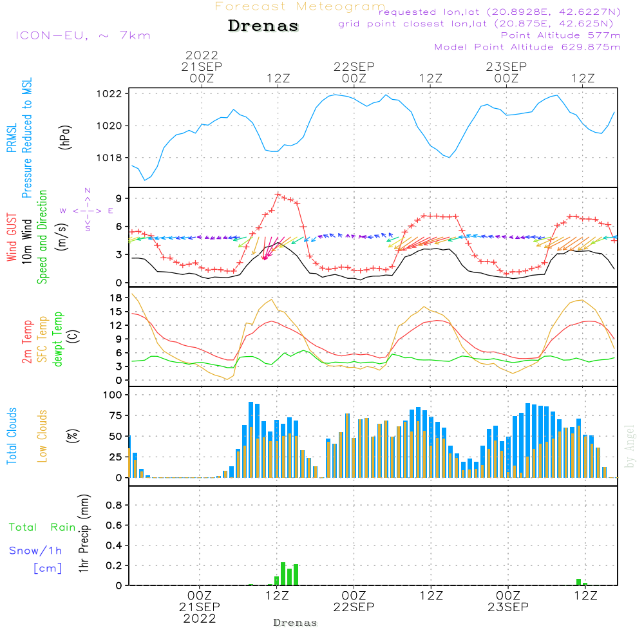This screenshot has height=644, width=644.
Task: Click the '1hr Precip (mm)' axis label
Action: coord(84,533)
